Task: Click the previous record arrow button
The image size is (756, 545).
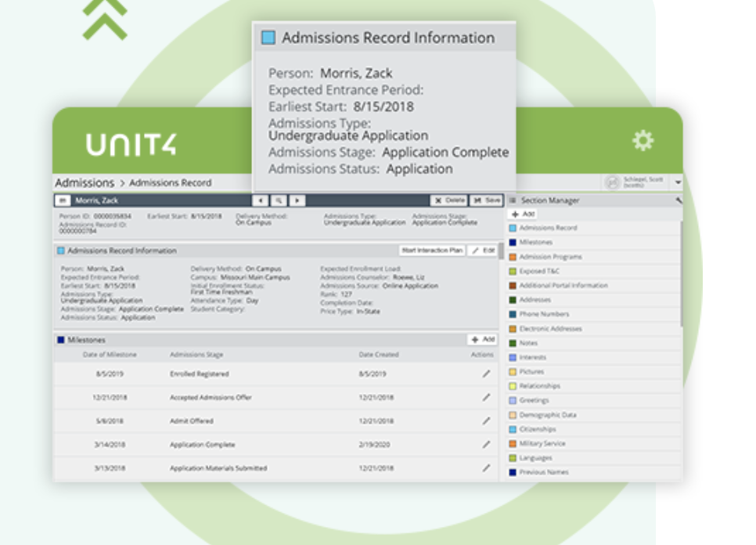Action: (x=261, y=201)
